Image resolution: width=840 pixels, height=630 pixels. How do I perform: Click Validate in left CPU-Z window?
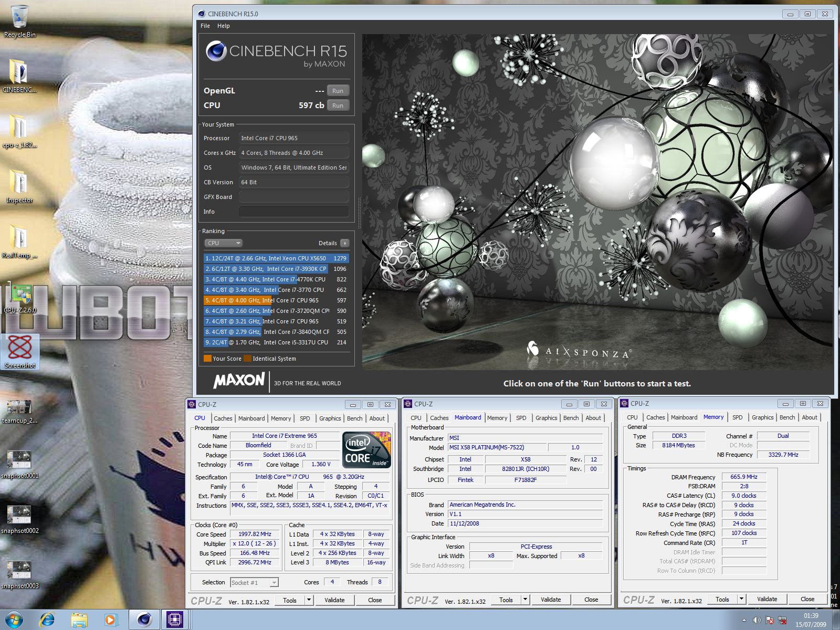click(x=334, y=600)
